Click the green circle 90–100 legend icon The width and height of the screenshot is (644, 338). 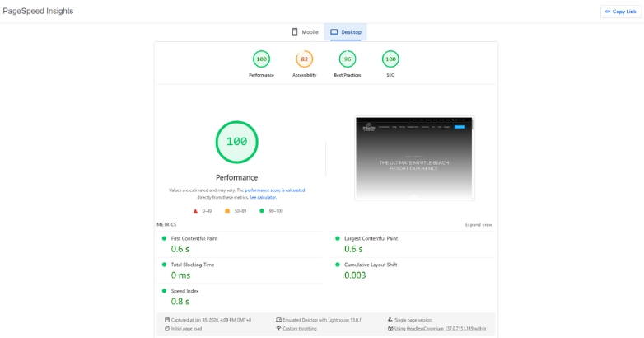tap(262, 211)
